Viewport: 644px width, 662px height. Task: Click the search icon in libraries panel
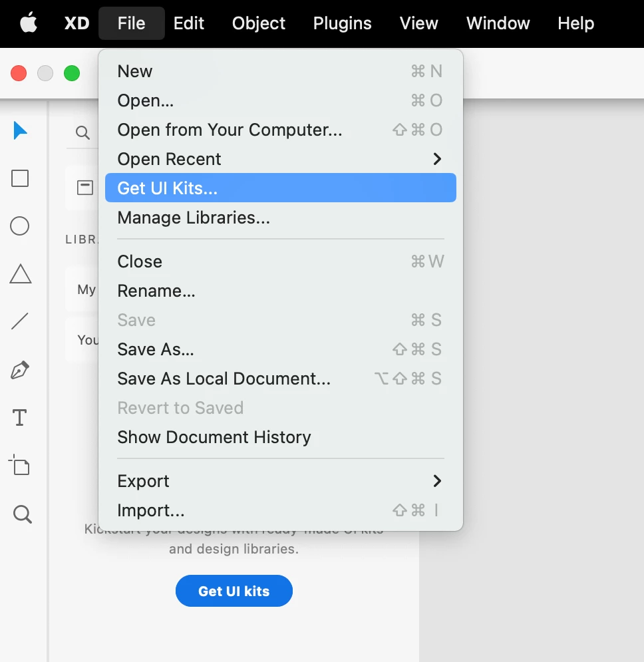82,133
